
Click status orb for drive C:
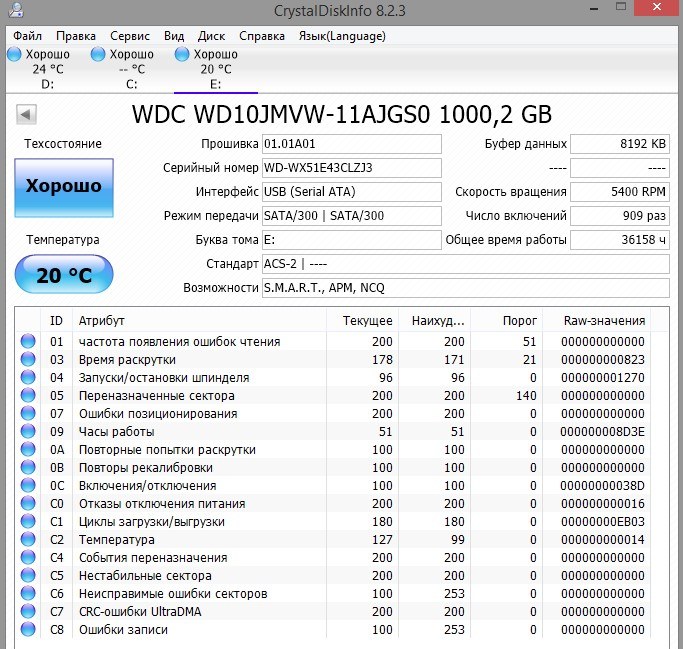point(98,54)
